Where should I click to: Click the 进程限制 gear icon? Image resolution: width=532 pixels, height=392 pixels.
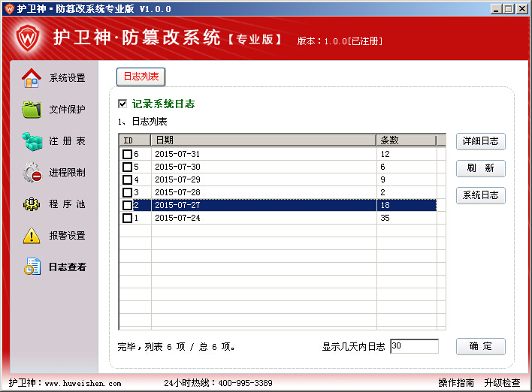(x=32, y=172)
